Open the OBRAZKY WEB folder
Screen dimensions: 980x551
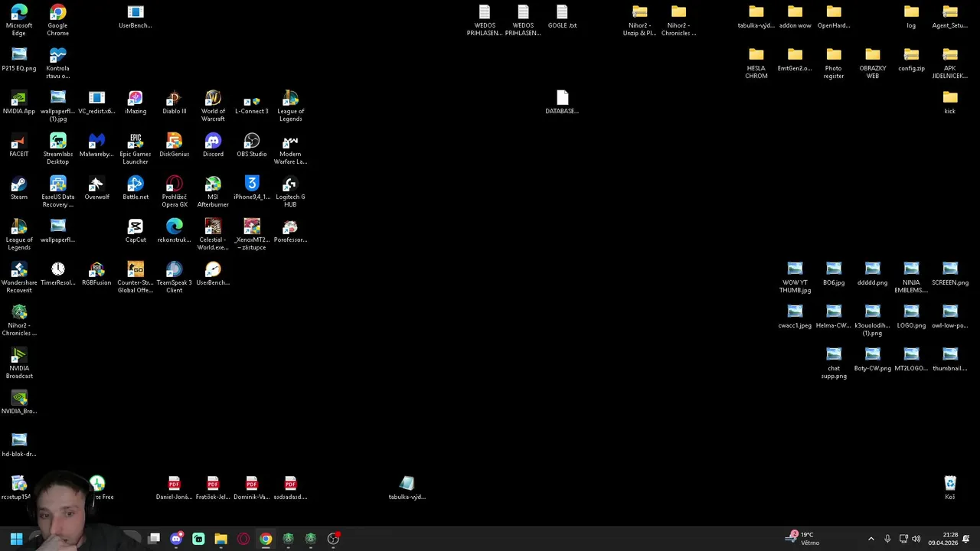[873, 64]
